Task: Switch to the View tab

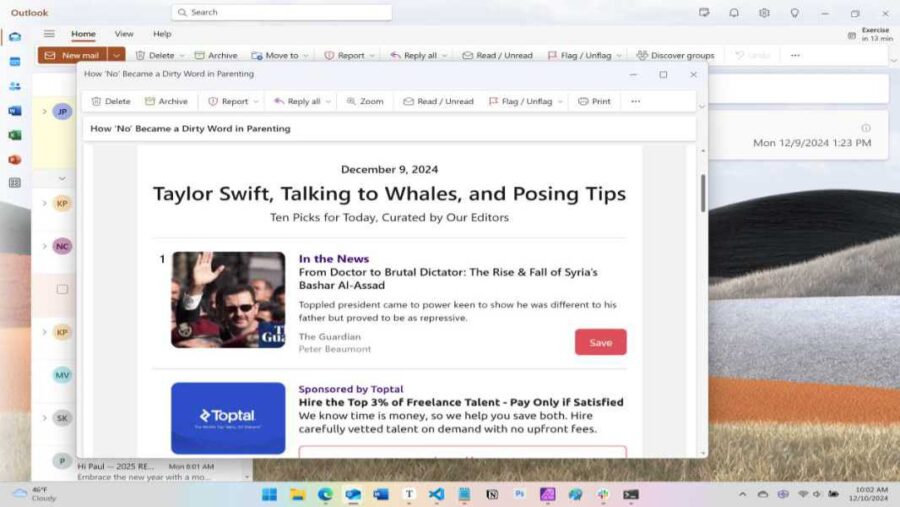Action: pyautogui.click(x=124, y=34)
